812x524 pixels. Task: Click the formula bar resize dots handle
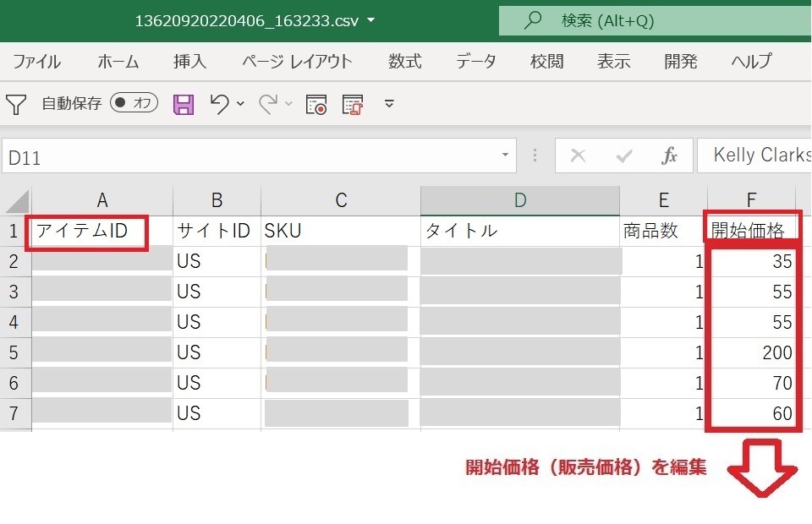point(535,156)
